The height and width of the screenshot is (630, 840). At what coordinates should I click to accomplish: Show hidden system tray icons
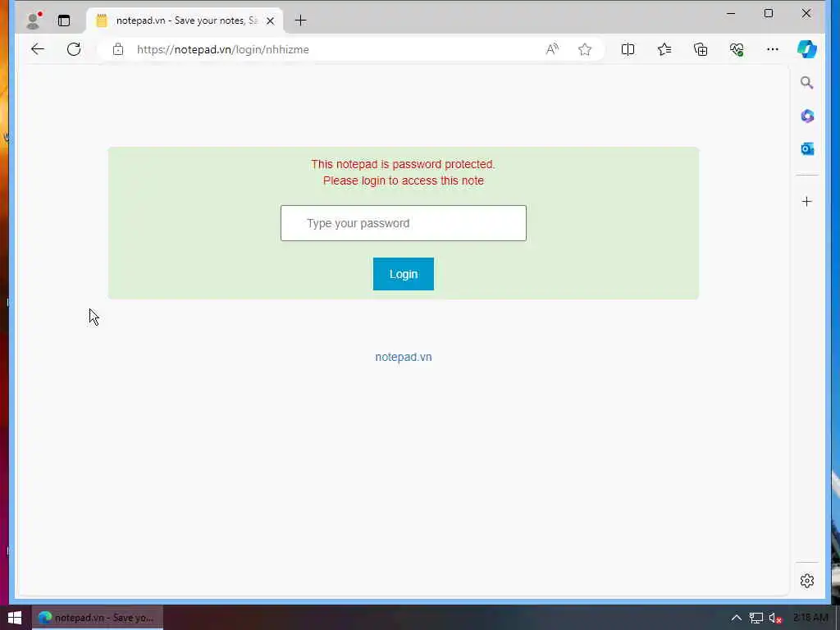[x=737, y=618]
